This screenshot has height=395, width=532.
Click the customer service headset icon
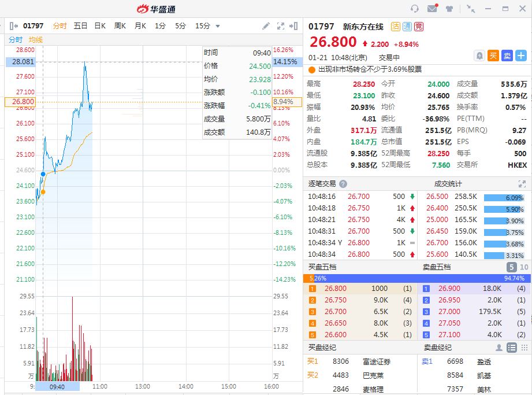414,9
